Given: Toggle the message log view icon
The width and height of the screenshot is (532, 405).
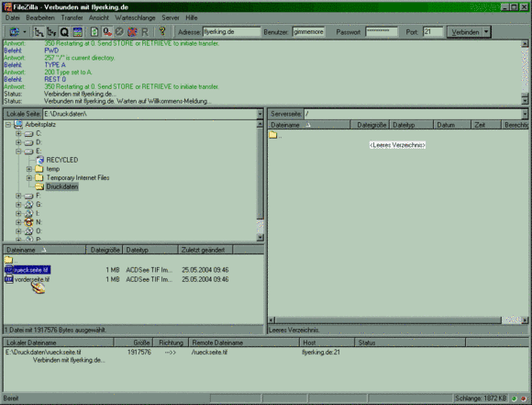Looking at the screenshot, I should 77,32.
